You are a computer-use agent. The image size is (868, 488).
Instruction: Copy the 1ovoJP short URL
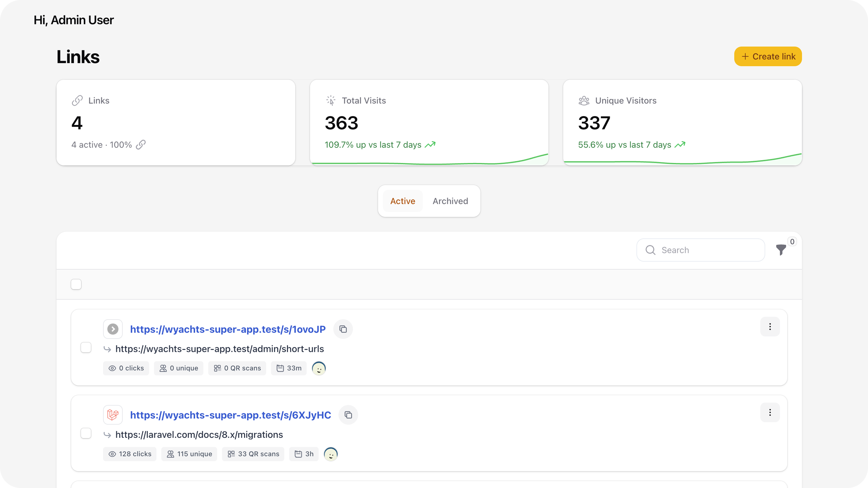pyautogui.click(x=343, y=329)
